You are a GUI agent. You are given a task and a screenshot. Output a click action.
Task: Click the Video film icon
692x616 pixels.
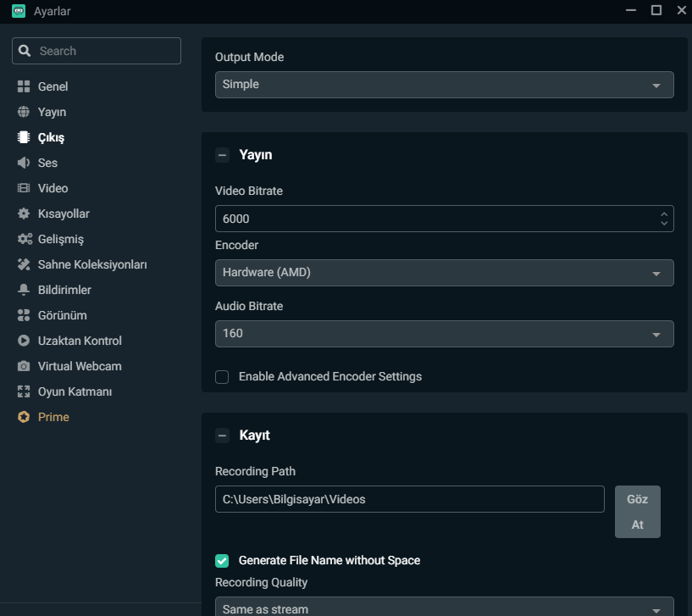click(24, 188)
